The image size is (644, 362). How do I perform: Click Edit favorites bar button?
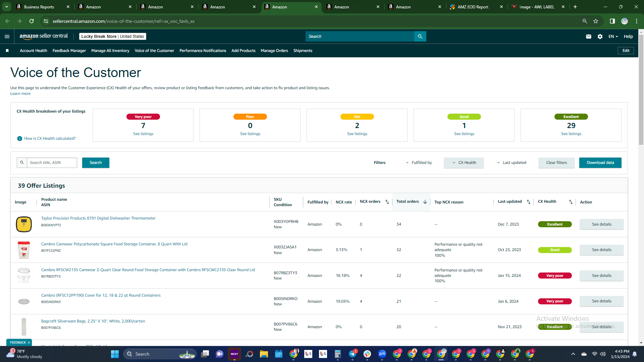tap(626, 51)
